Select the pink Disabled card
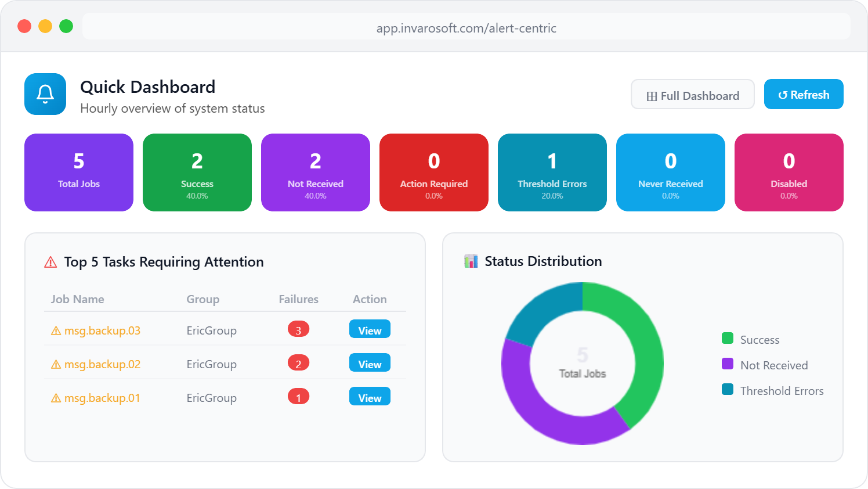Viewport: 868px width, 489px height. 789,172
